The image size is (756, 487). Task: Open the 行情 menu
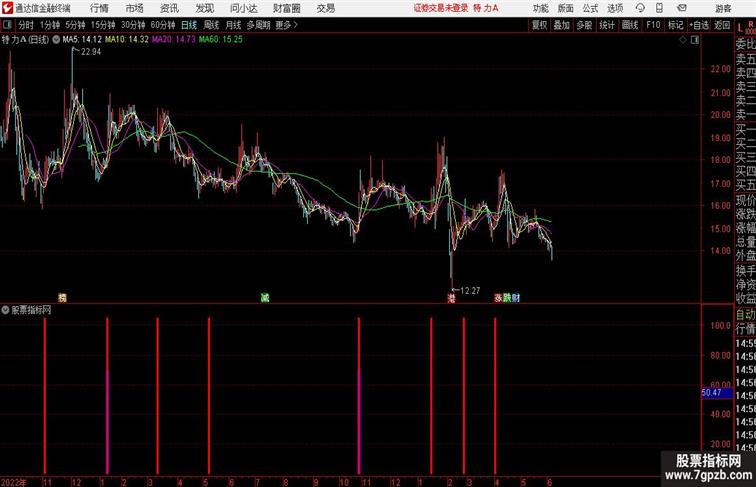99,8
